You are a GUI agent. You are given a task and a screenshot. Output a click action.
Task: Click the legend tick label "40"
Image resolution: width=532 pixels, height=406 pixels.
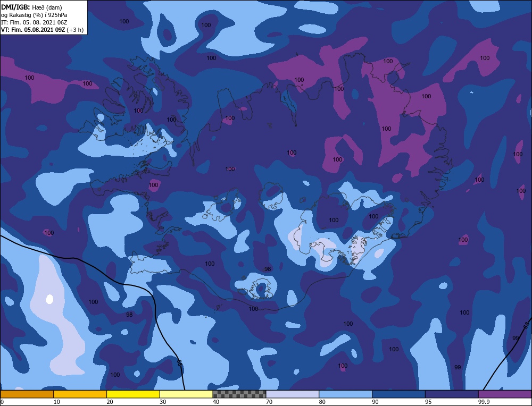click(216, 402)
